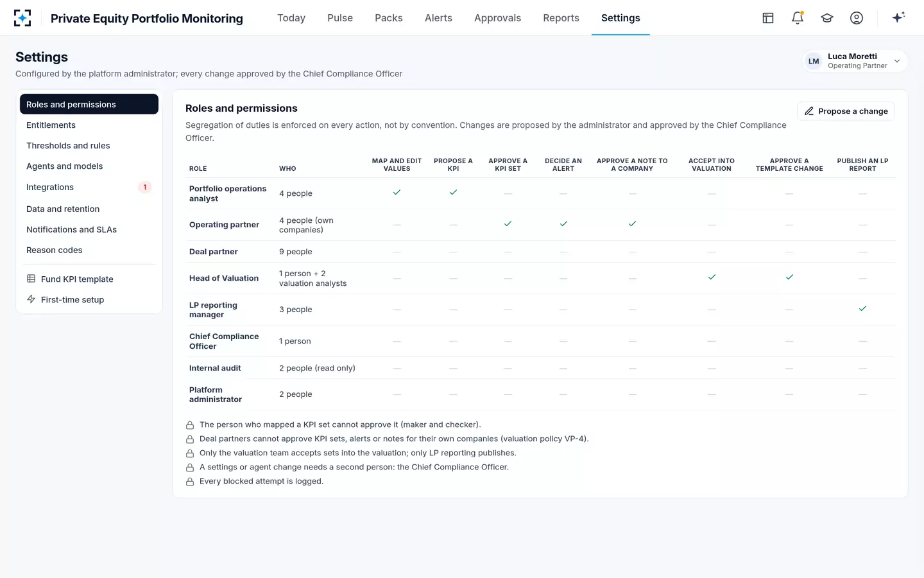
Task: Click lock icon beside valuation team rule
Action: pyautogui.click(x=190, y=453)
